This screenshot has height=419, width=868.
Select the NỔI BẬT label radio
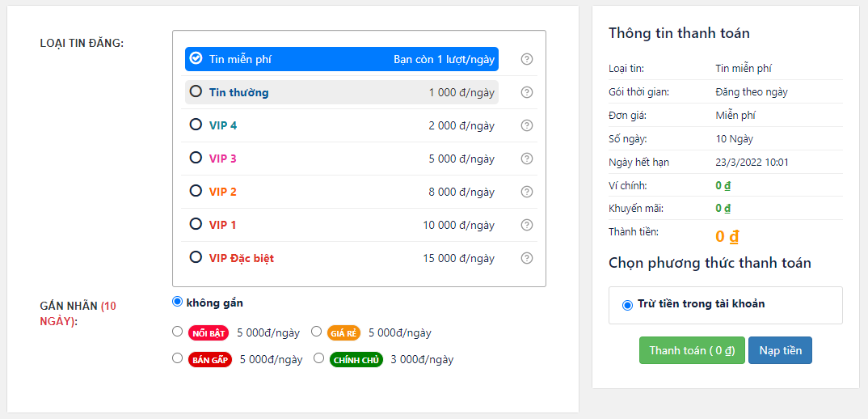point(178,332)
